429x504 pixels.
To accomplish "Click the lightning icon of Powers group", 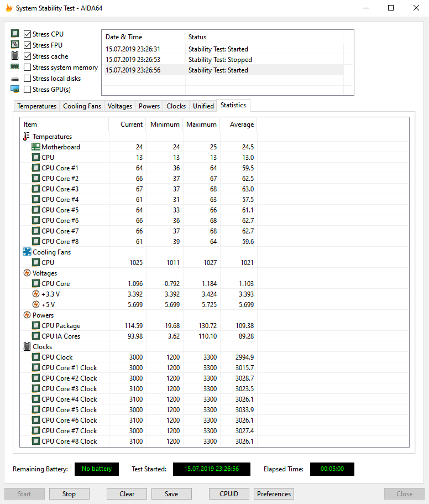I will 27,315.
